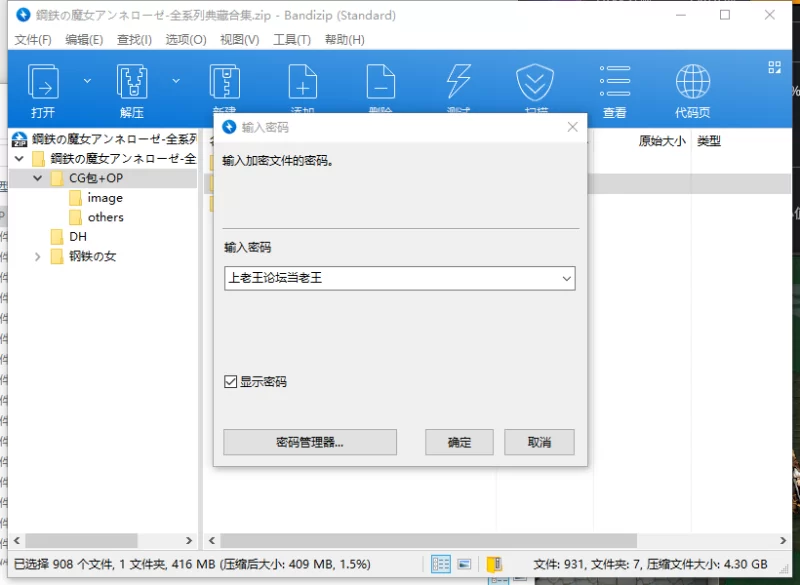Click the tree panel left scroll arrow

[16, 541]
